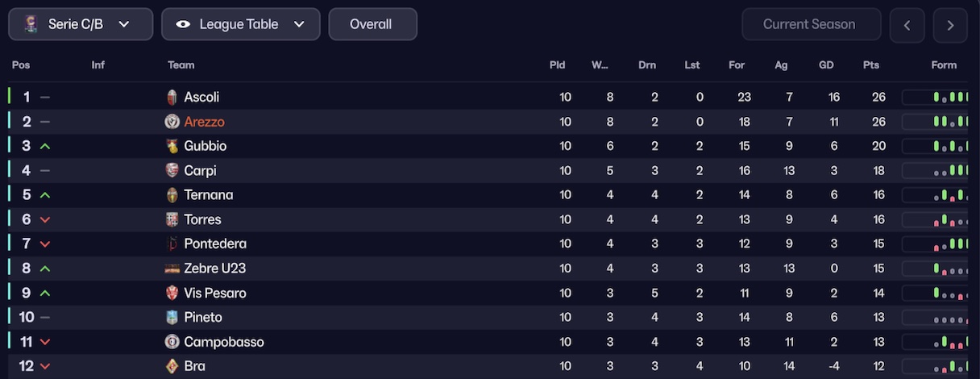Open the Pontedera team link
This screenshot has width=980, height=379.
click(x=215, y=244)
